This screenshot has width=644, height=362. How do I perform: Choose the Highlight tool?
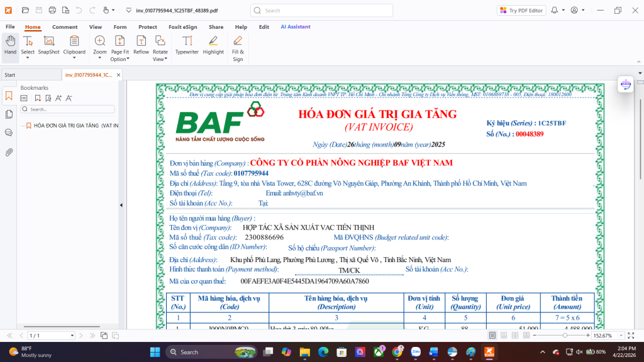coord(213,45)
